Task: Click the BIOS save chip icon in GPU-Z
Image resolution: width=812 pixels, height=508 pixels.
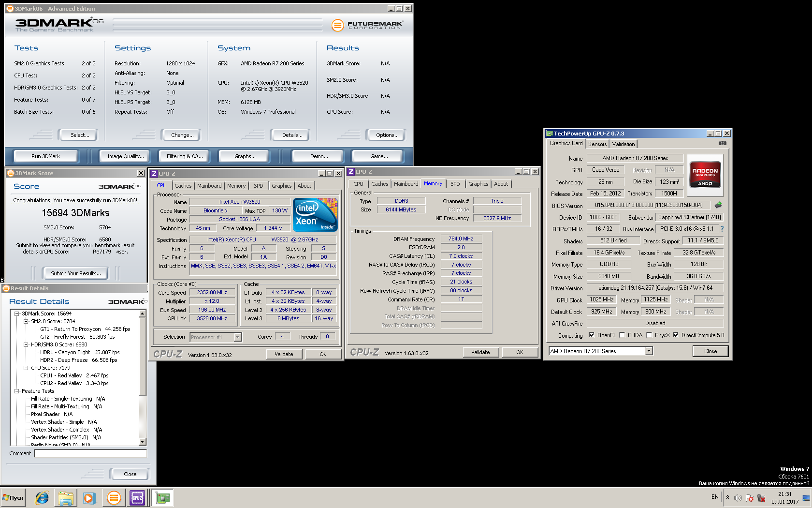Action: click(x=718, y=205)
